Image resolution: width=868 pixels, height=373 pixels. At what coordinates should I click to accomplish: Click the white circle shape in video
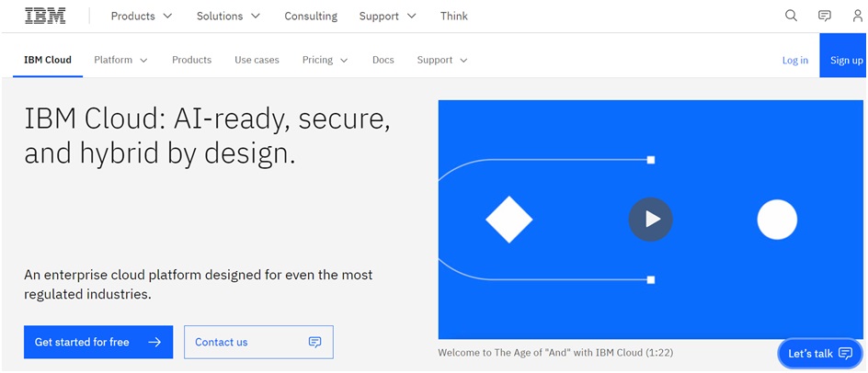click(x=776, y=220)
